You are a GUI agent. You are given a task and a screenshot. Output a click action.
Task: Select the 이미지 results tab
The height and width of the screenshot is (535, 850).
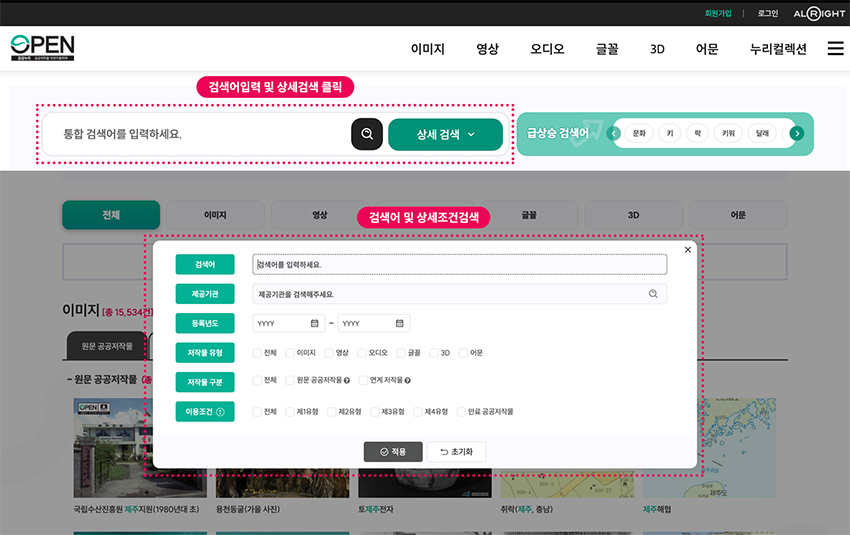[x=215, y=215]
